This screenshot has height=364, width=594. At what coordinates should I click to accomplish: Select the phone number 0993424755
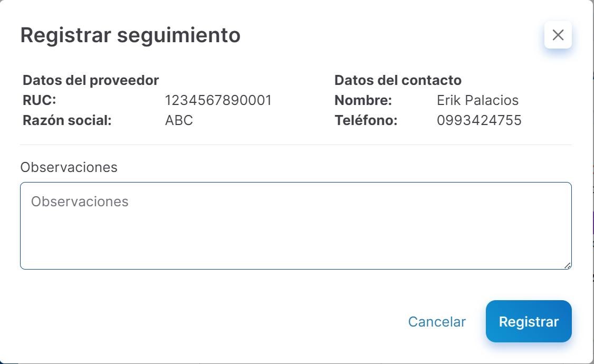tap(480, 120)
